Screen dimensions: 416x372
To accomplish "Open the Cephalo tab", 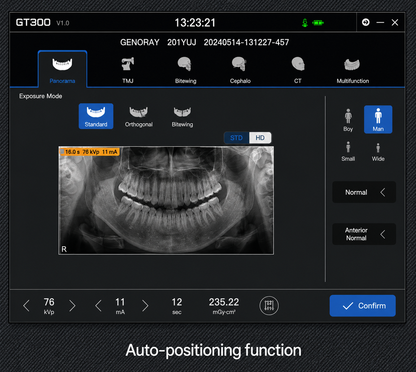I will (240, 70).
